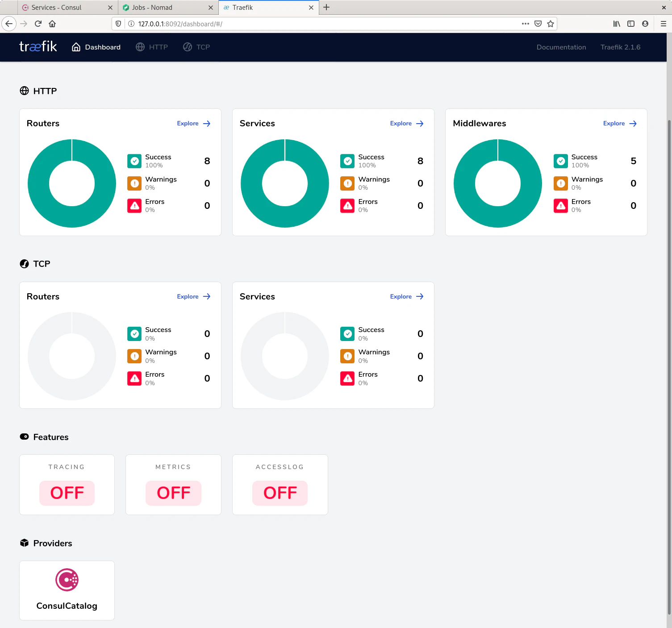
Task: Click the HTTP Services errors triangle icon
Action: tap(347, 206)
